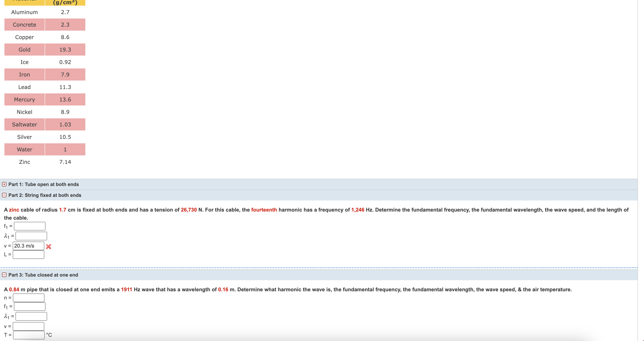Click the red X incorrect mark
This screenshot has height=341, width=644.
click(49, 247)
